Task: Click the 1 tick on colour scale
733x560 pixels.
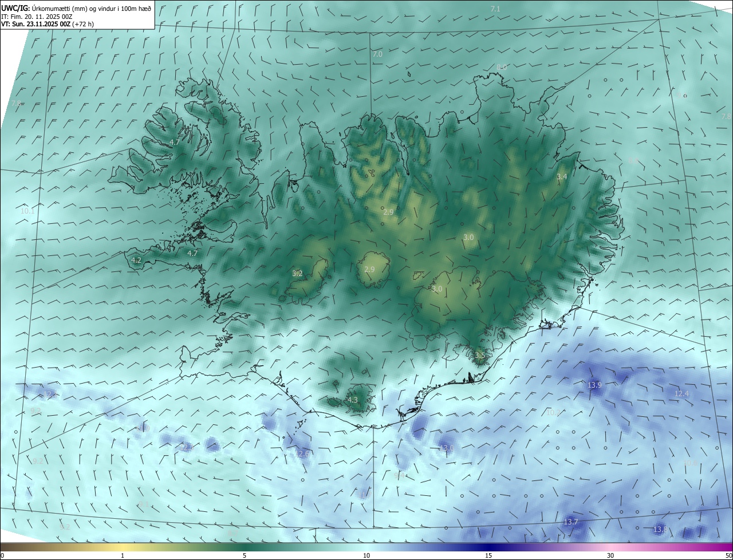Action: click(x=123, y=555)
